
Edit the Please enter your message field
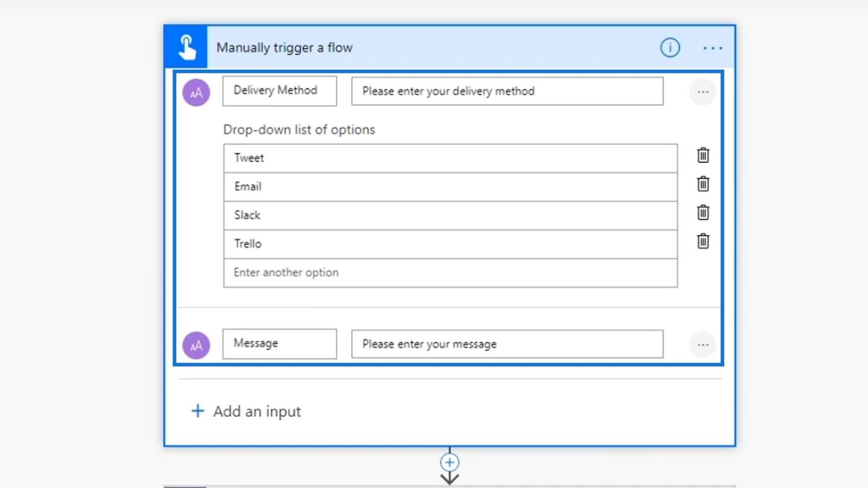point(507,344)
